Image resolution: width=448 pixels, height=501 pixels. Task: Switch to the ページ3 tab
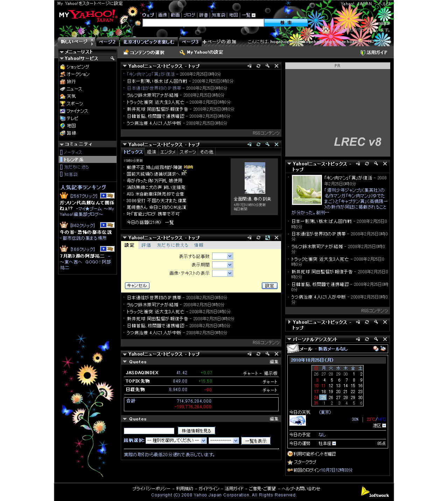(x=190, y=42)
